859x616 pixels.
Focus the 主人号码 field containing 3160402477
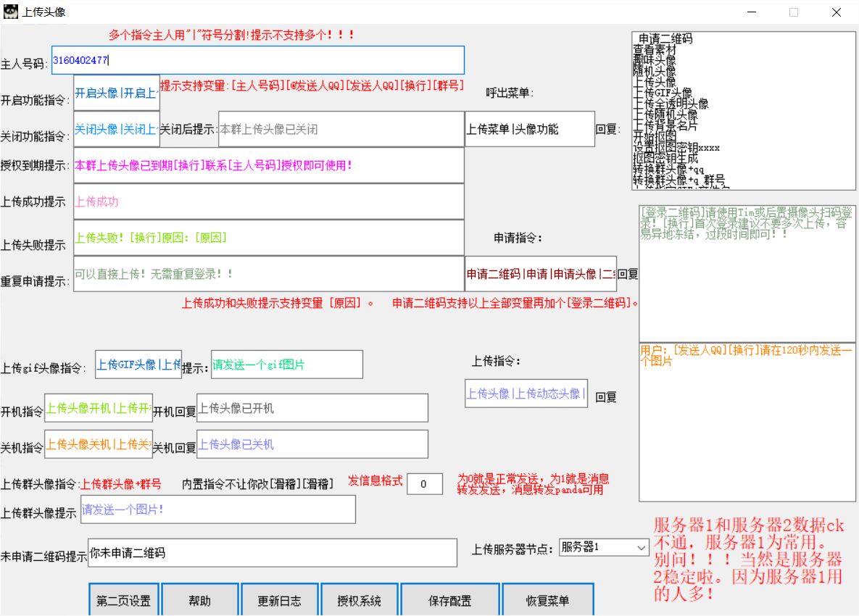pos(258,60)
